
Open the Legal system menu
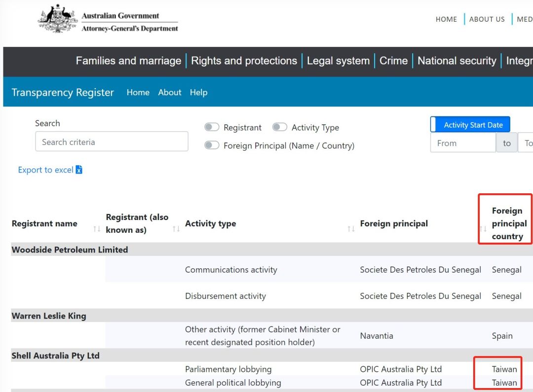(x=338, y=61)
